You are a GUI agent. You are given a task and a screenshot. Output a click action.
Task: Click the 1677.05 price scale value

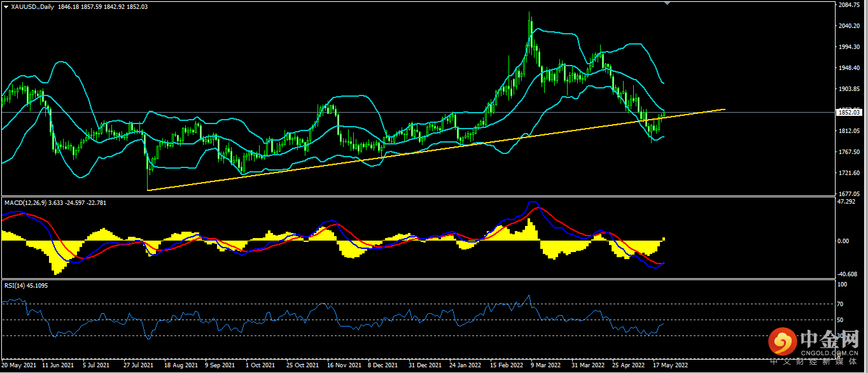[850, 194]
